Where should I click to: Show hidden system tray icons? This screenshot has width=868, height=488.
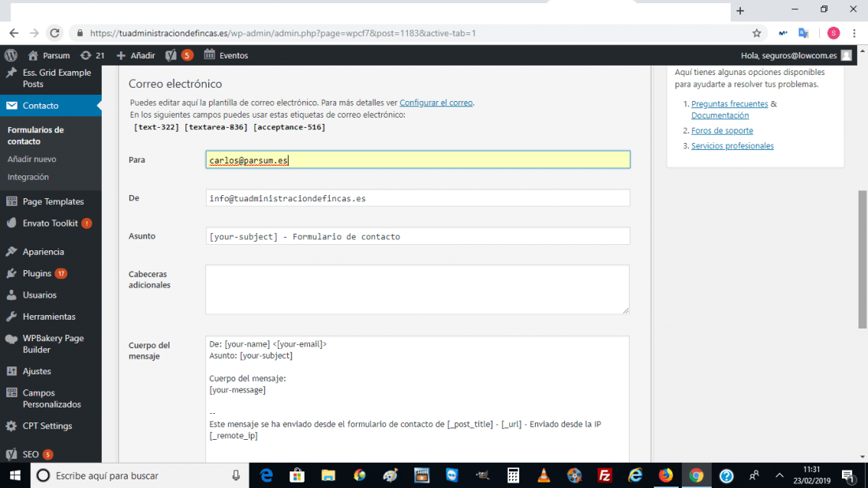780,475
